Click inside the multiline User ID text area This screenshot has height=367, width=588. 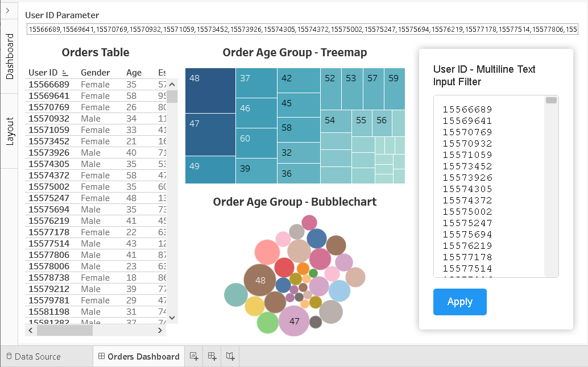(489, 186)
